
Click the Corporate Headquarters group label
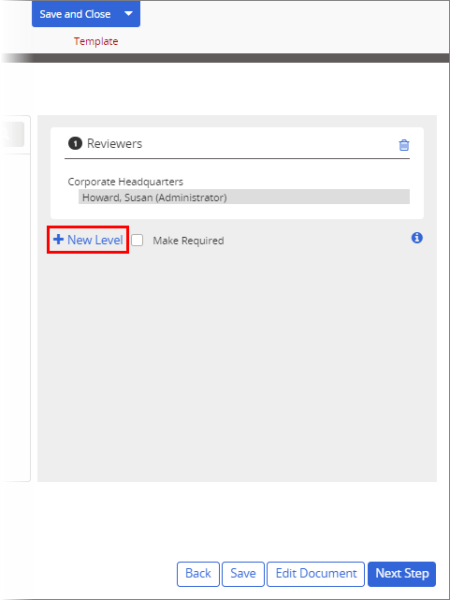click(x=126, y=181)
